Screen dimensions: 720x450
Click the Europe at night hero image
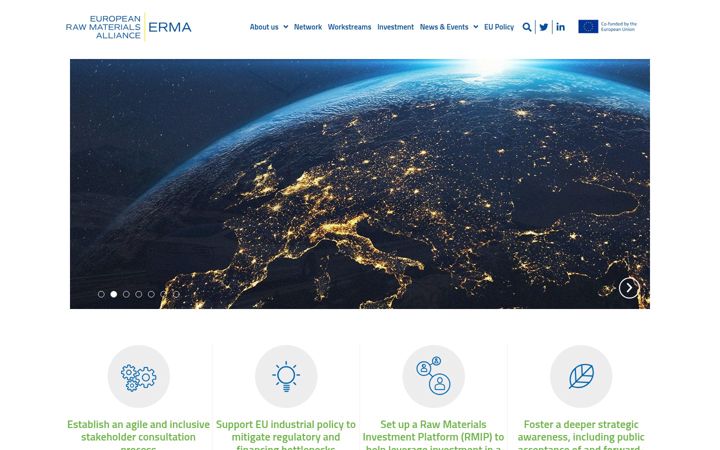coord(360,184)
